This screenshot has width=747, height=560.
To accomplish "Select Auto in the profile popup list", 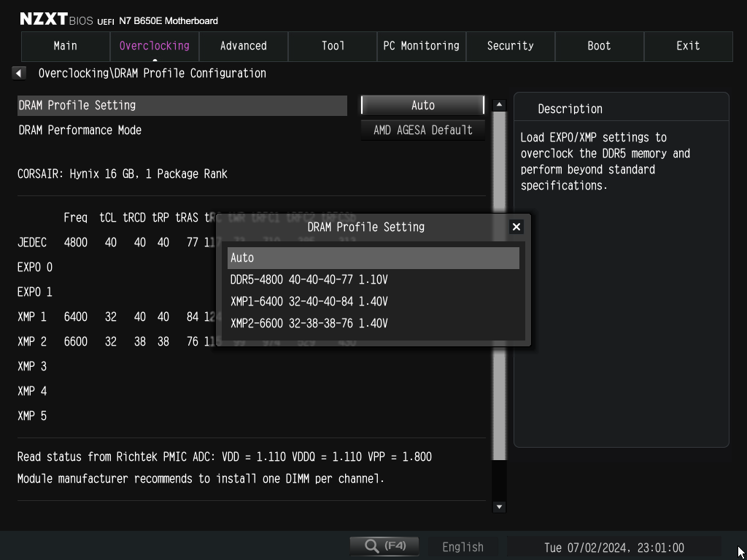I will (x=373, y=258).
